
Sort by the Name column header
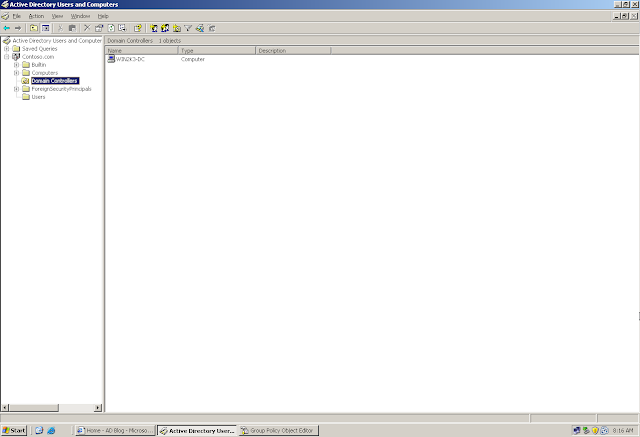(x=142, y=51)
